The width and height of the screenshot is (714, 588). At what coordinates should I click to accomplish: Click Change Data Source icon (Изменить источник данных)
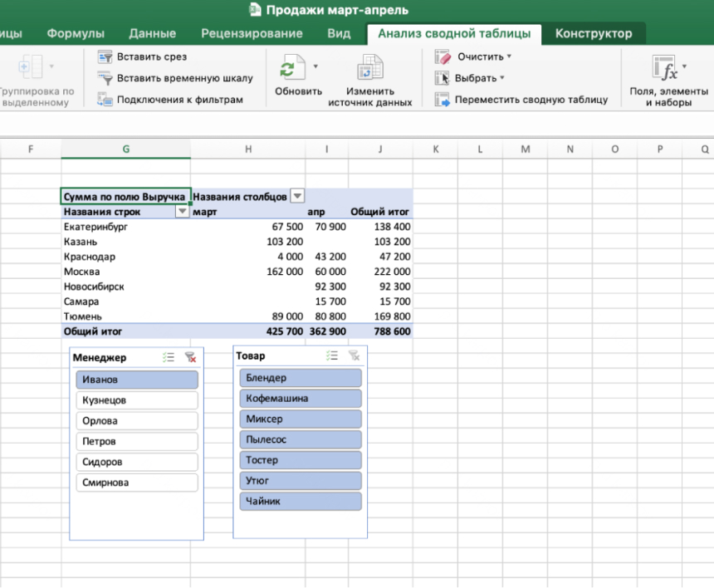coord(369,67)
